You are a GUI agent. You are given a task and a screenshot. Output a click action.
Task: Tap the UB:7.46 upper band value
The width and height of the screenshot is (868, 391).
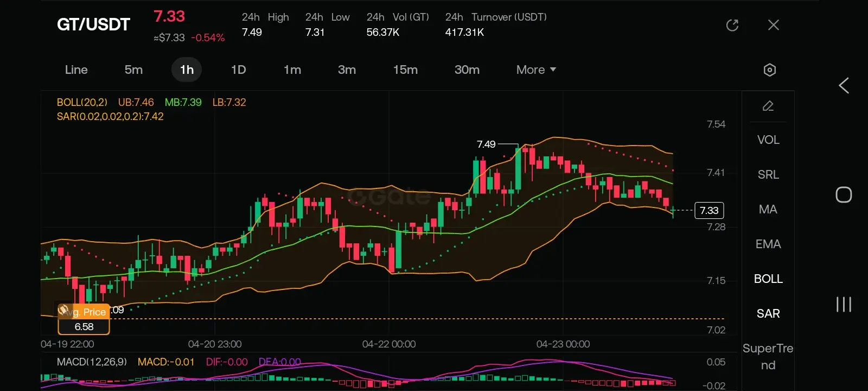[x=136, y=102]
